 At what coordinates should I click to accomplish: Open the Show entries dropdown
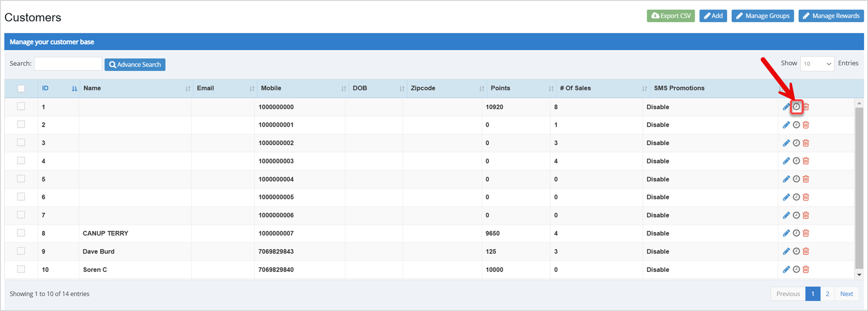pyautogui.click(x=817, y=63)
